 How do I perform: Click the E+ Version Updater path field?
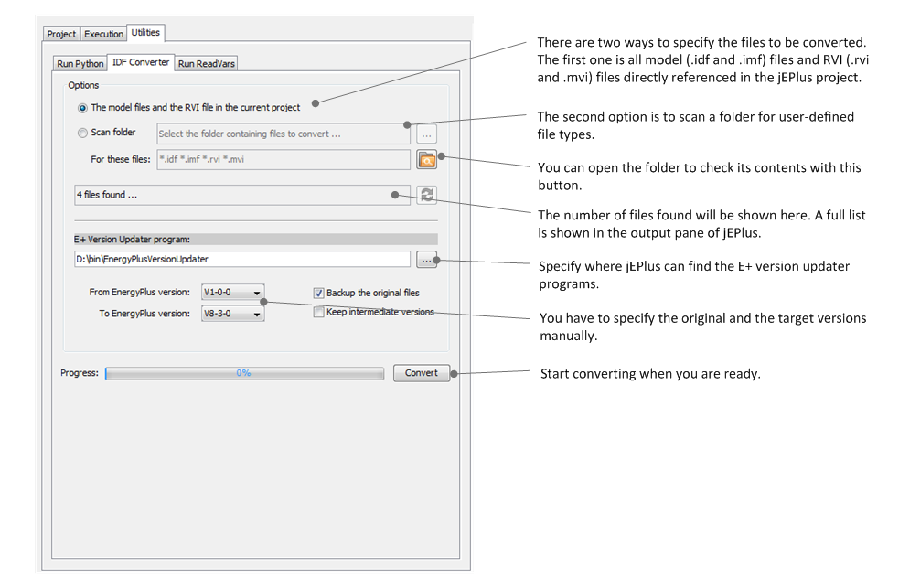(242, 259)
